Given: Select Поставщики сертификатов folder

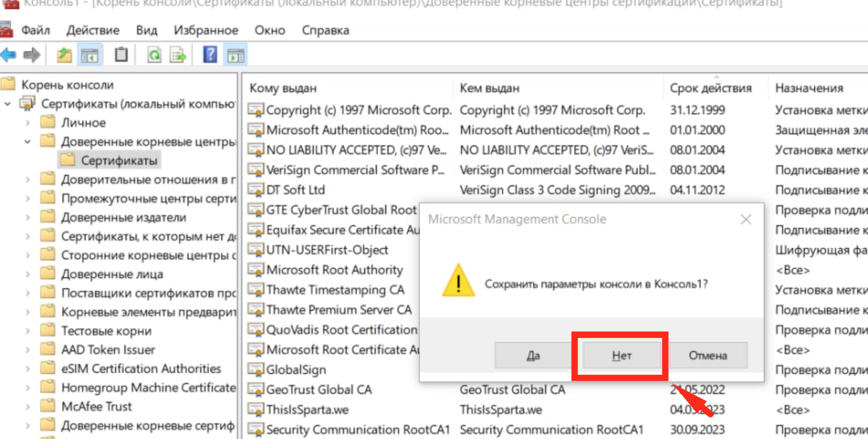Looking at the screenshot, I should [149, 293].
